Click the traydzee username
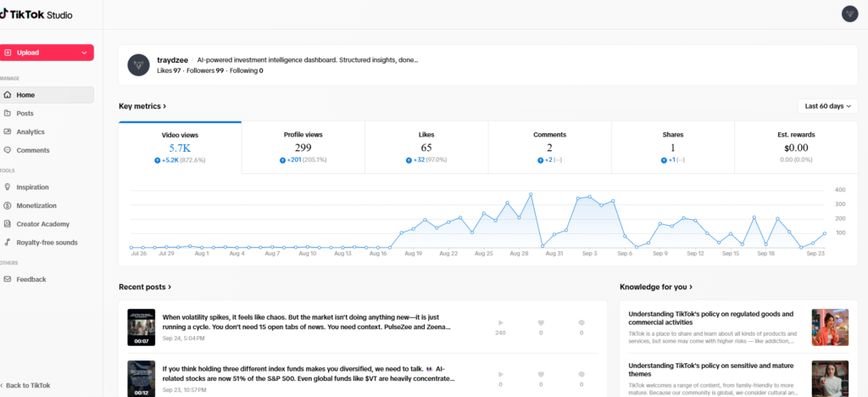 (x=172, y=59)
